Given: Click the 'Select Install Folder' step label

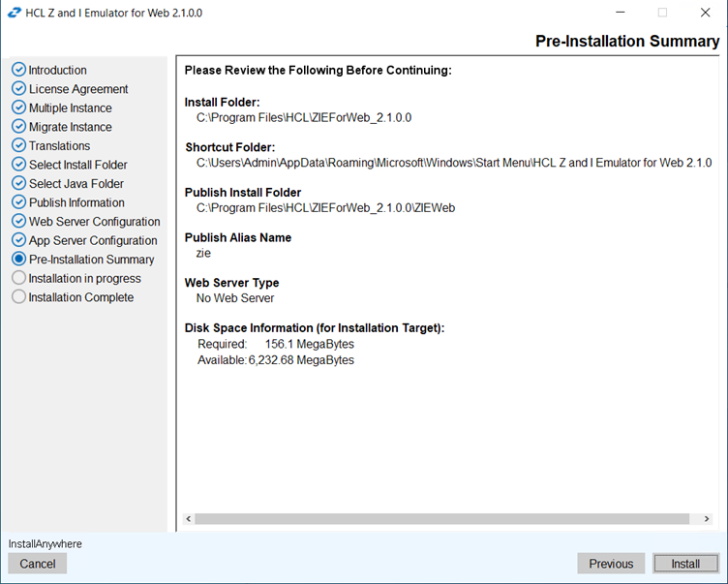Looking at the screenshot, I should [x=78, y=165].
